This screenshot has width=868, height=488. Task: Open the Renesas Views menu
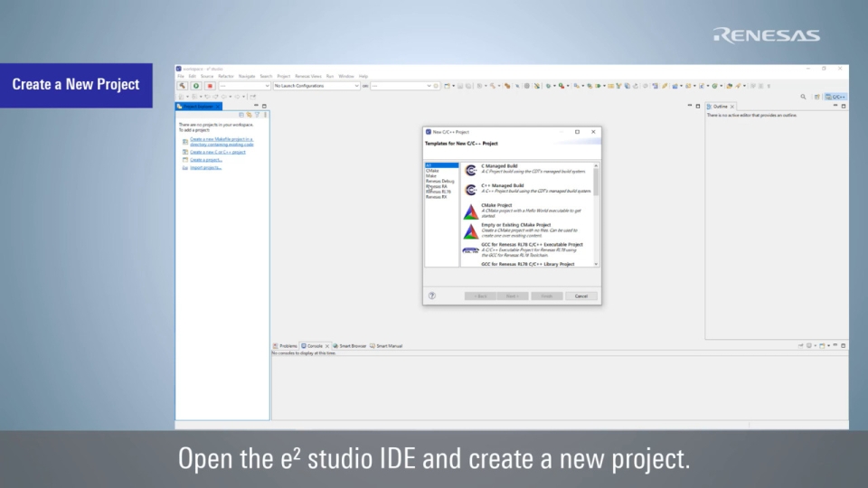pos(307,76)
